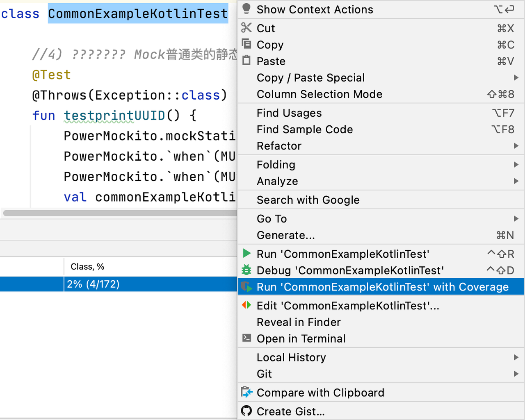The width and height of the screenshot is (525, 420).
Task: Choose Create Gist... entry
Action: click(x=381, y=411)
